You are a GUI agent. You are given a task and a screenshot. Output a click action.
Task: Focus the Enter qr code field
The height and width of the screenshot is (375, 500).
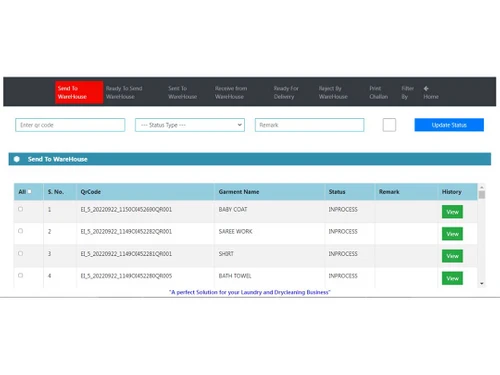point(70,125)
